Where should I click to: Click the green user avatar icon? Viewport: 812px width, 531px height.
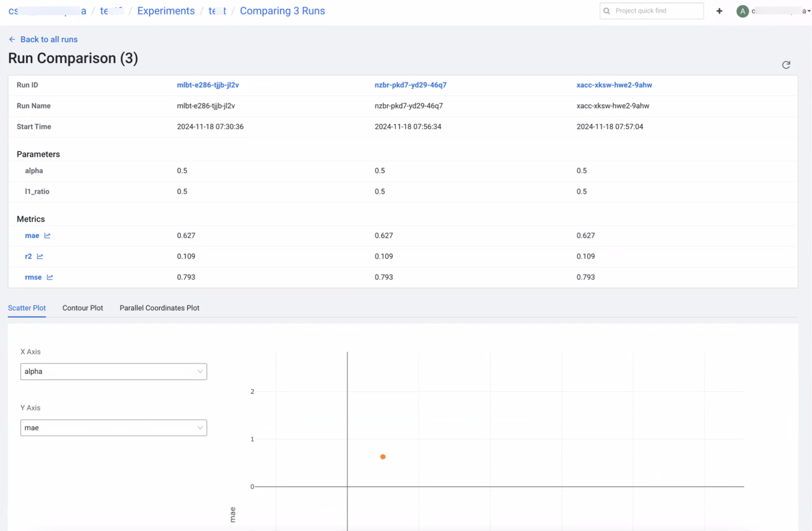click(x=742, y=11)
